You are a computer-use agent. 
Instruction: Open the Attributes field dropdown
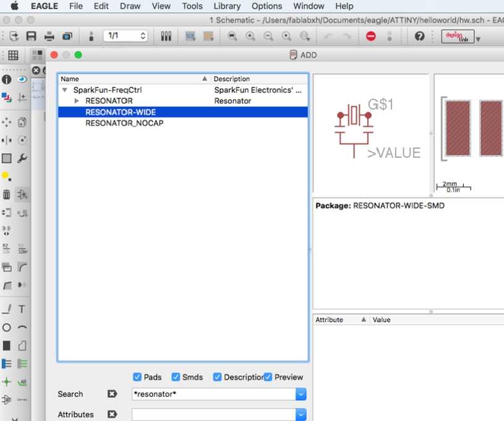[301, 415]
